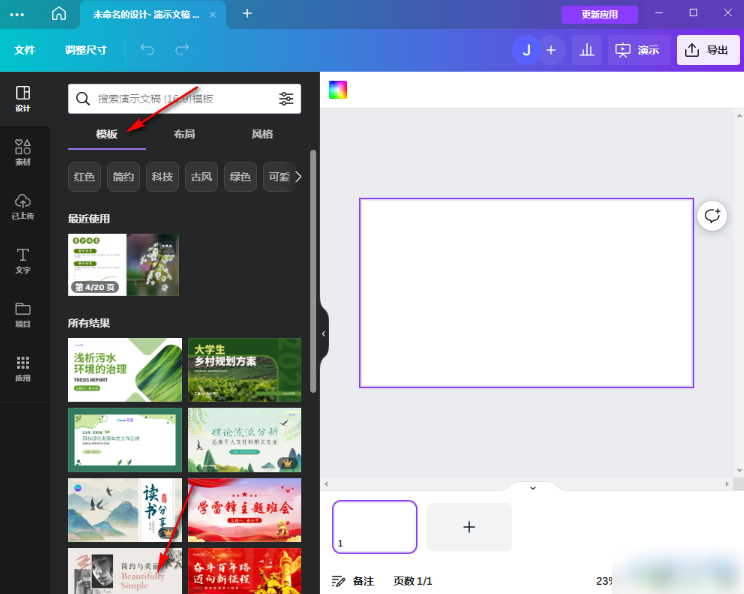Open the 项目 projects folder panel
This screenshot has height=594, width=744.
coord(23,314)
